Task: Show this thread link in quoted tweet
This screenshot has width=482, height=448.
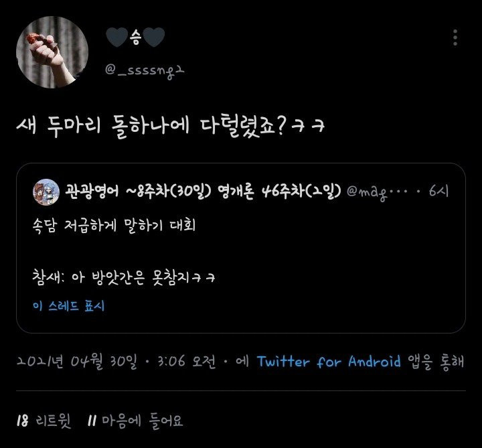Action: (x=68, y=306)
